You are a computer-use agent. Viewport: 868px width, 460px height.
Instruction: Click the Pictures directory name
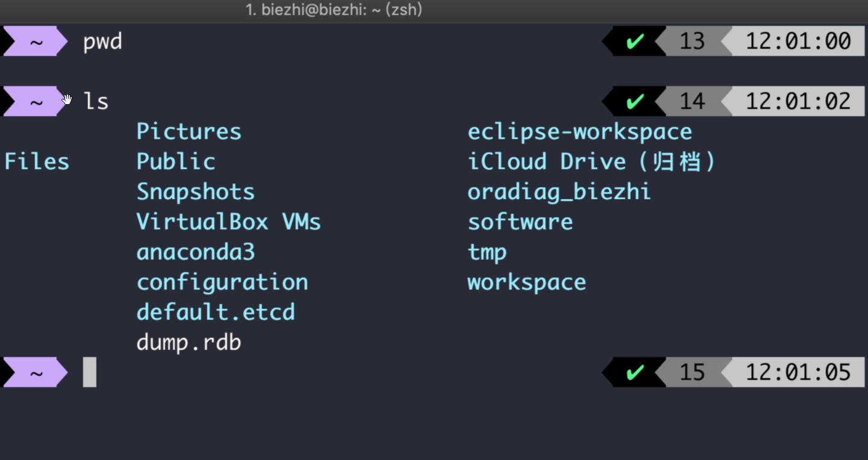(x=189, y=132)
